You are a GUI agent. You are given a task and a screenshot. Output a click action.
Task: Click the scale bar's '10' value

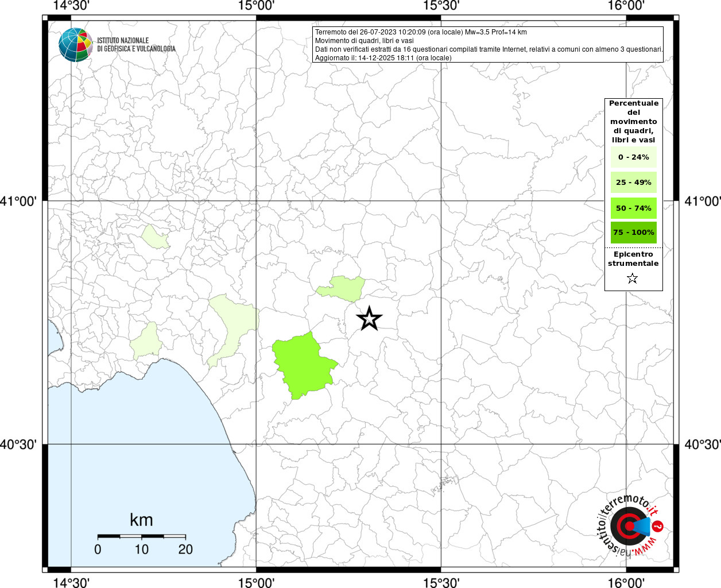point(141,550)
